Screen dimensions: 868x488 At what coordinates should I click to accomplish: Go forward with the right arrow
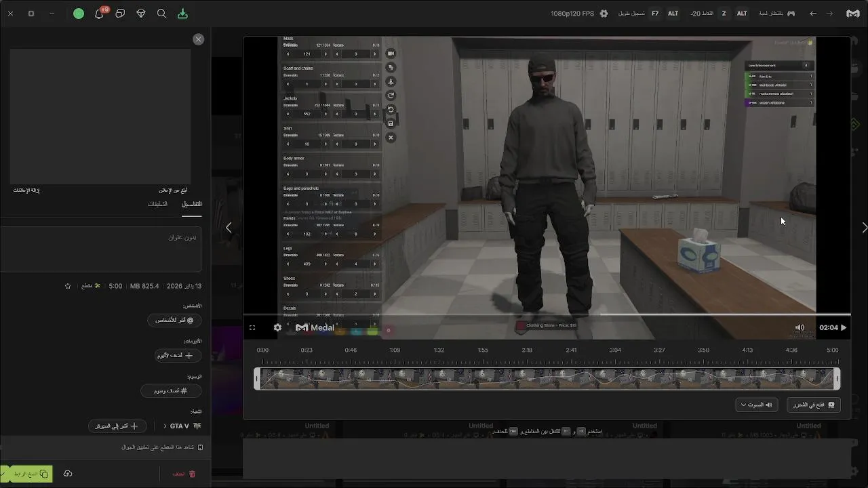point(829,14)
